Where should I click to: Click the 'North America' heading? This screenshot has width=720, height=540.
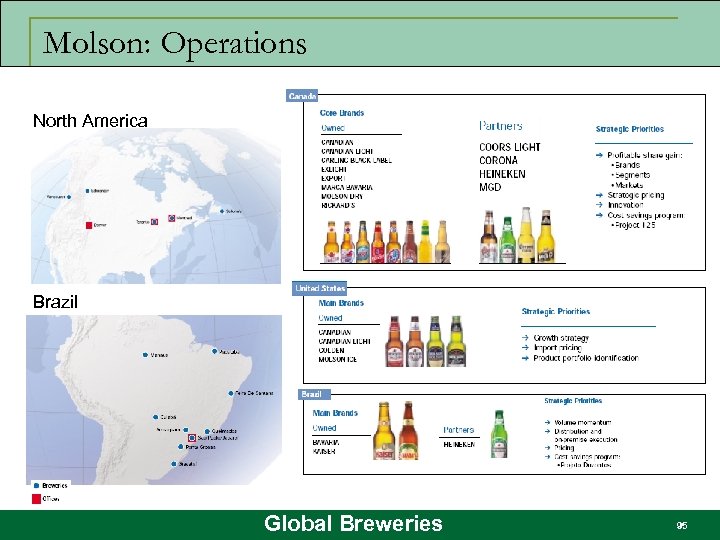pos(90,121)
